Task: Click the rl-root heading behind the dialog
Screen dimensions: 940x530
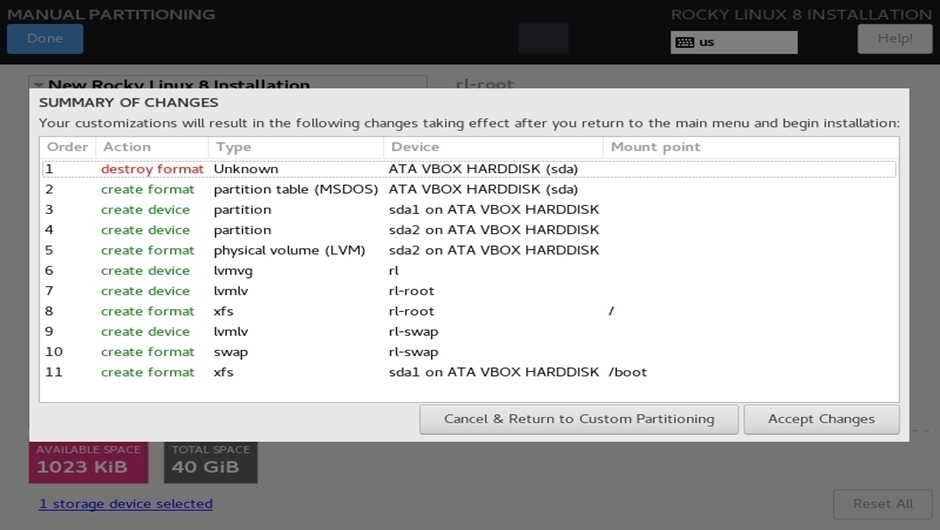Action: point(484,84)
